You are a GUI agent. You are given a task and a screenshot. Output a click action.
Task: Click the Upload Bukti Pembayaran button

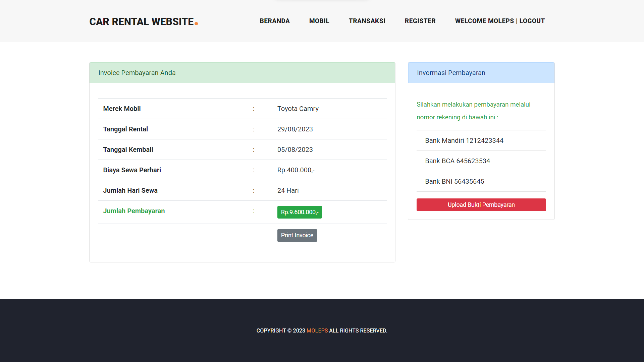pyautogui.click(x=481, y=205)
